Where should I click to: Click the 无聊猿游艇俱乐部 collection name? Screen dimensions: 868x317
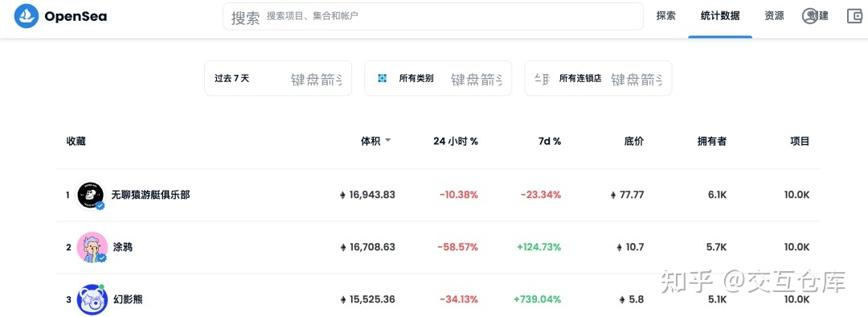coord(150,195)
